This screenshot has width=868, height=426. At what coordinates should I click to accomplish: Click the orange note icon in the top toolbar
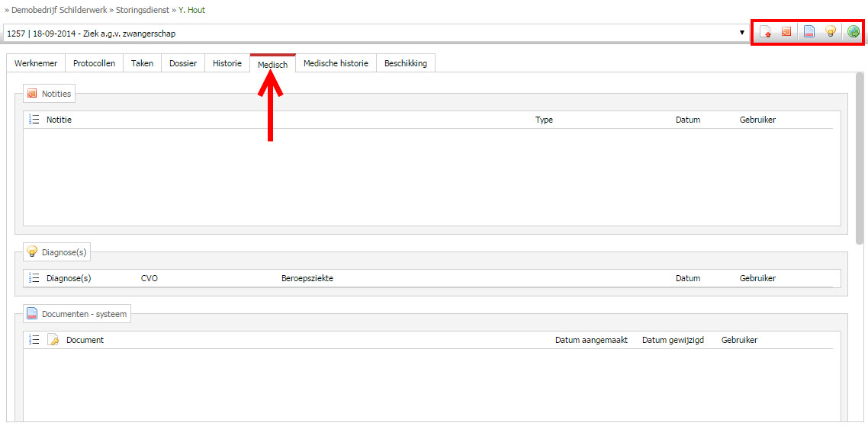pos(786,32)
